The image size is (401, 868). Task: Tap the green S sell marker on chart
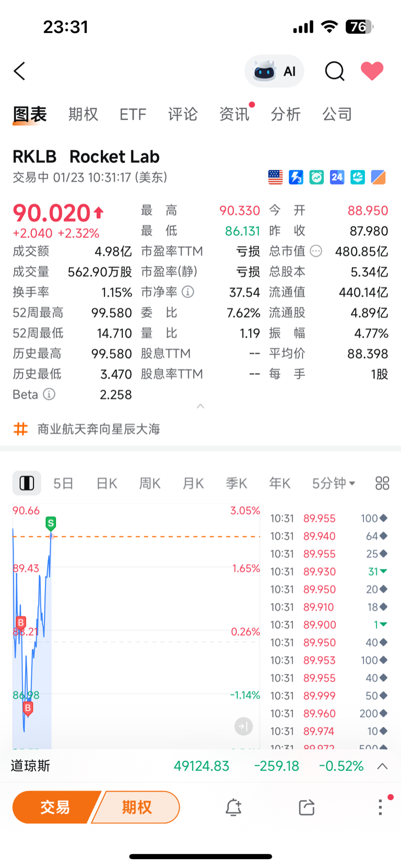51,523
